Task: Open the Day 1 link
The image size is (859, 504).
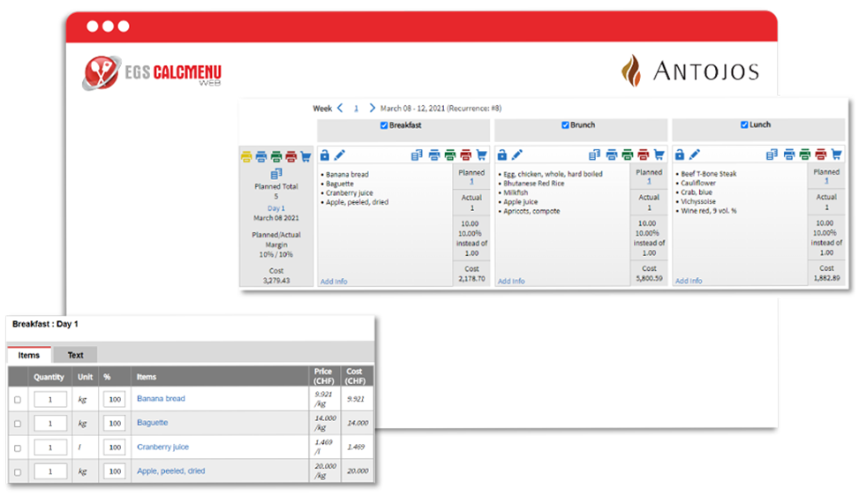Action: tap(276, 208)
